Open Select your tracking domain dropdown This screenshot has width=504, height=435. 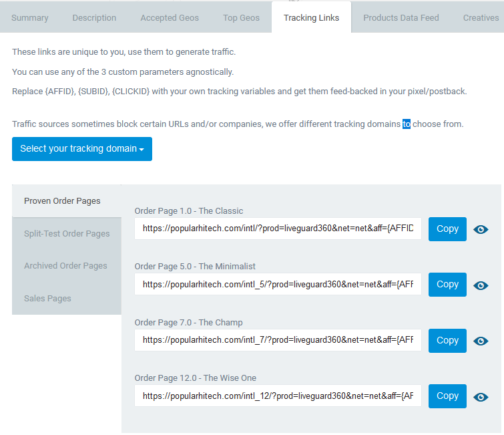82,148
